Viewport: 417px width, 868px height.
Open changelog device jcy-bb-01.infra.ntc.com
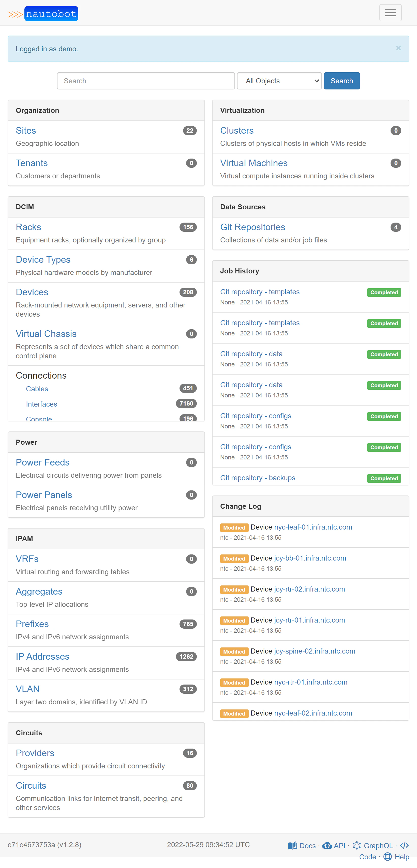310,558
